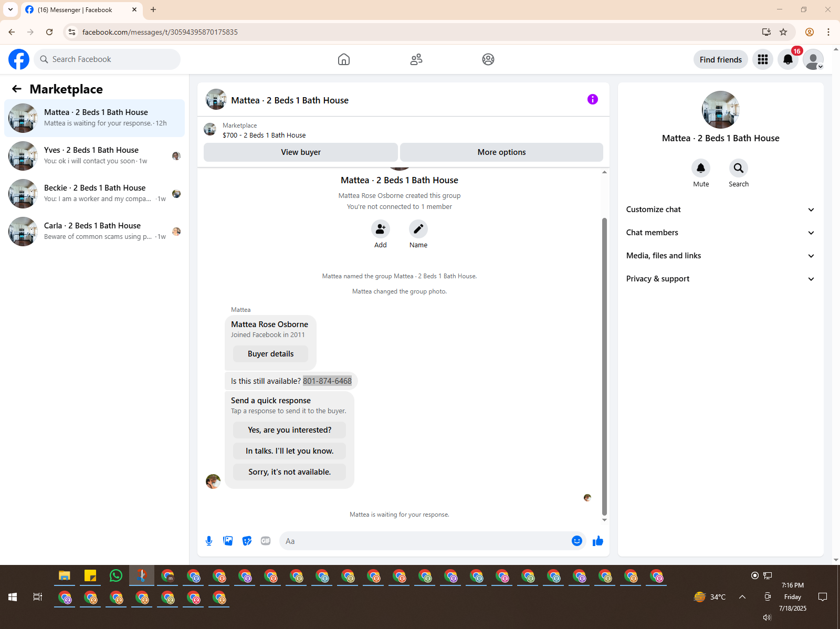Open the Windows notification center
The height and width of the screenshot is (629, 840).
(823, 597)
